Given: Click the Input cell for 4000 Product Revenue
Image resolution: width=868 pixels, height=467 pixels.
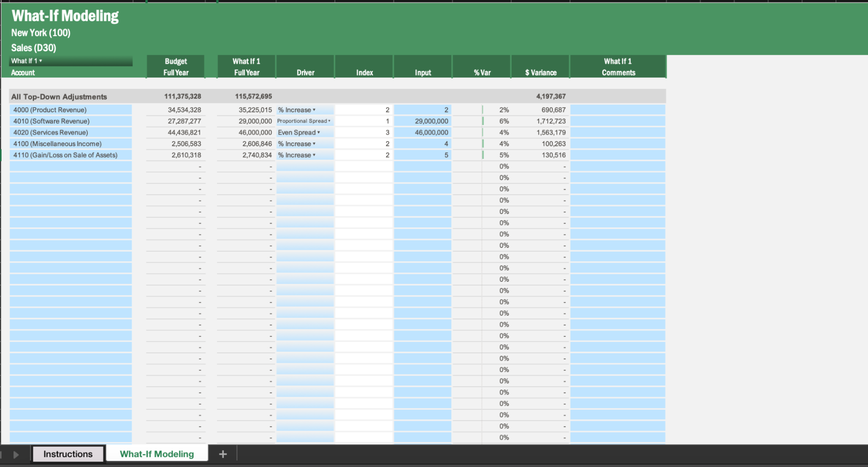Looking at the screenshot, I should 422,110.
